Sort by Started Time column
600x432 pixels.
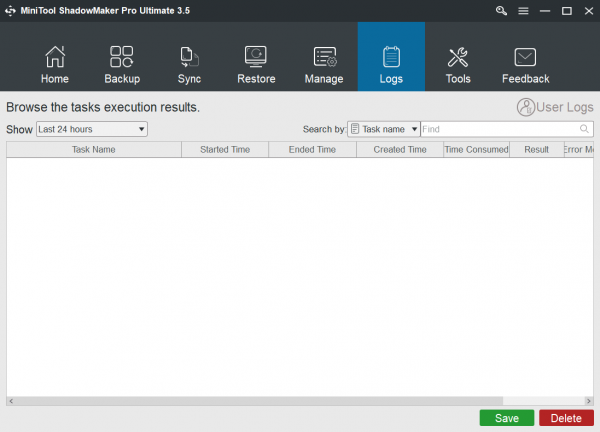click(225, 150)
